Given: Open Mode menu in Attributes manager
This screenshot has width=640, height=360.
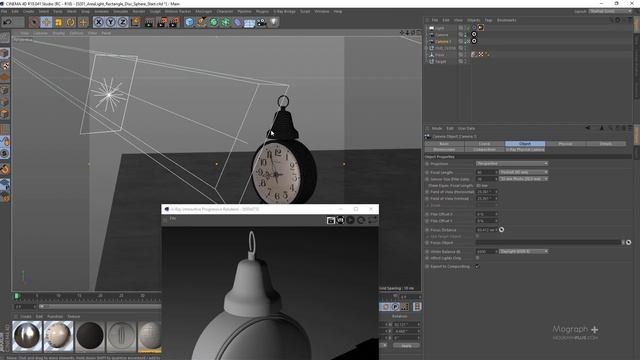Looking at the screenshot, I should (x=437, y=128).
